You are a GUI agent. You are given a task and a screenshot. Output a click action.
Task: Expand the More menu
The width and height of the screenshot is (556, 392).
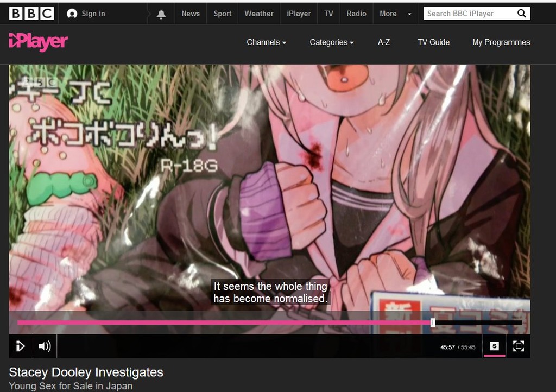pos(395,14)
